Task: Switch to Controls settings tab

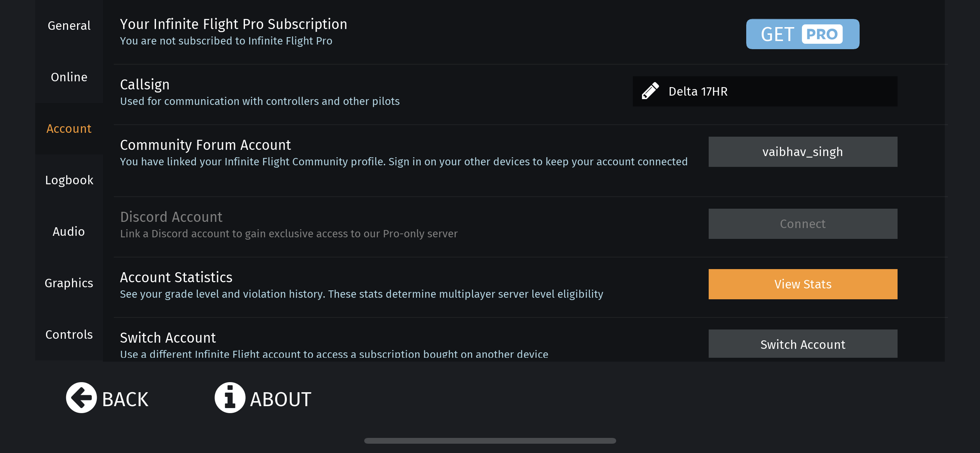Action: click(x=69, y=335)
